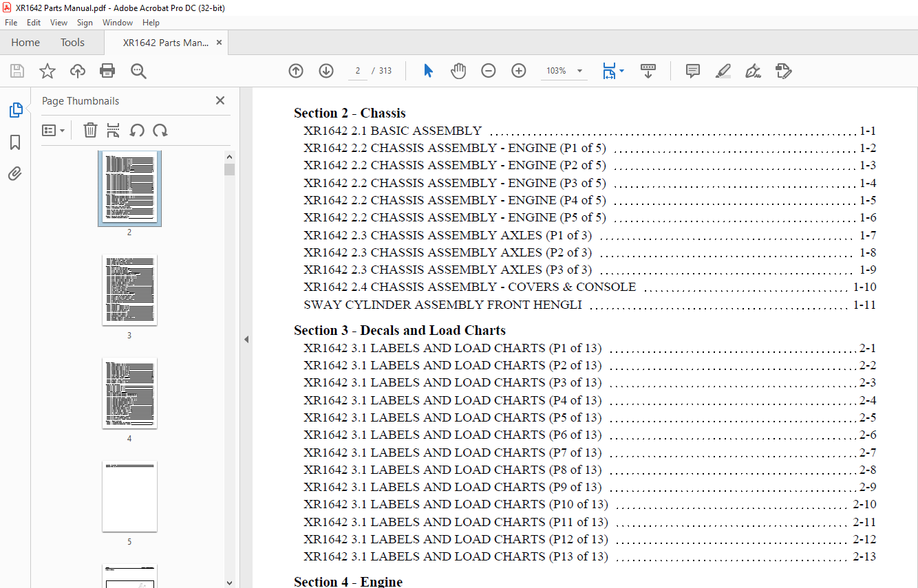Open the stamp tool
This screenshot has height=588, width=918.
pyautogui.click(x=783, y=71)
